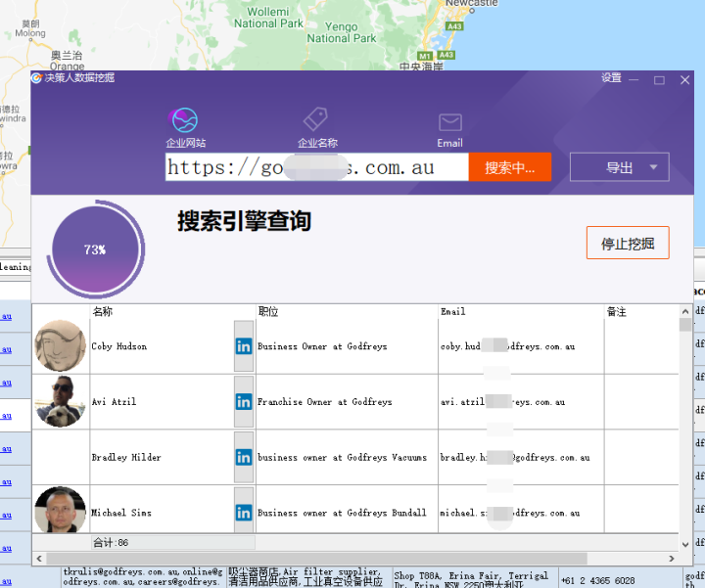Select the 企业网站 website search icon

pos(184,120)
